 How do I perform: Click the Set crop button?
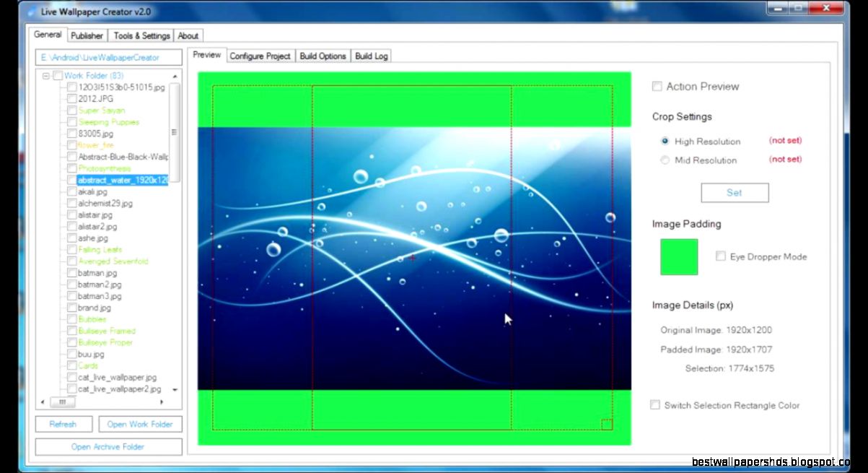coord(735,193)
